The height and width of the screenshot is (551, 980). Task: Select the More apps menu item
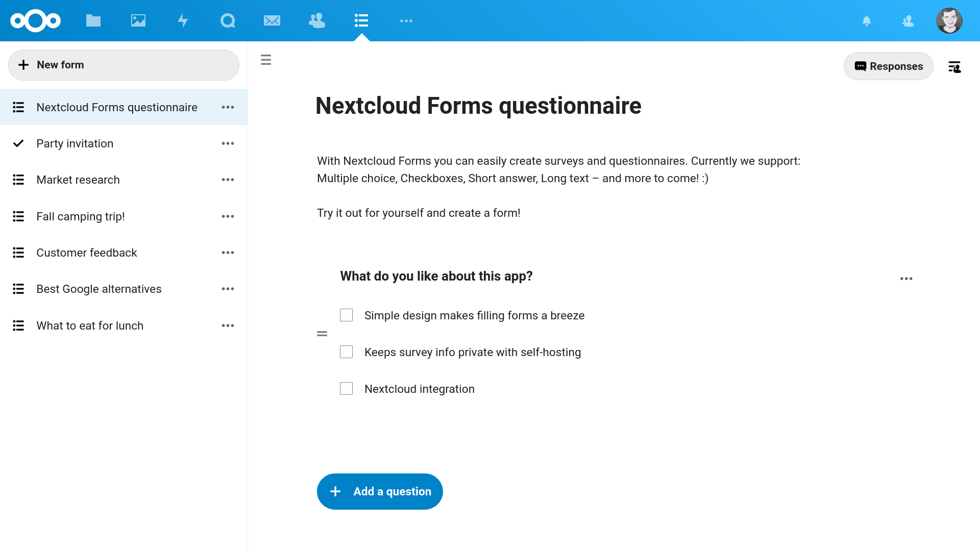coord(406,21)
